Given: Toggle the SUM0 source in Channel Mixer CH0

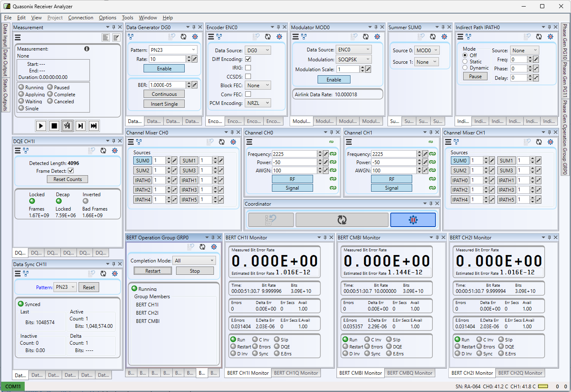Looking at the screenshot, I should [x=143, y=160].
